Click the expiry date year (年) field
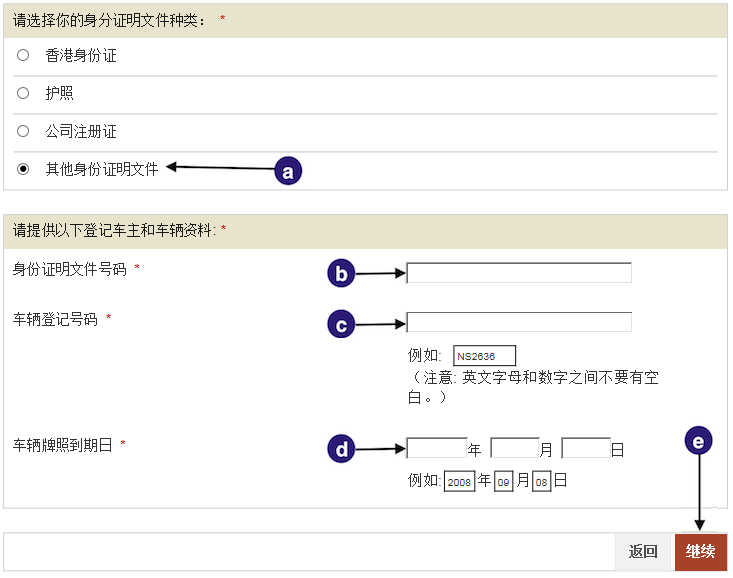Image resolution: width=733 pixels, height=578 pixels. pyautogui.click(x=437, y=448)
